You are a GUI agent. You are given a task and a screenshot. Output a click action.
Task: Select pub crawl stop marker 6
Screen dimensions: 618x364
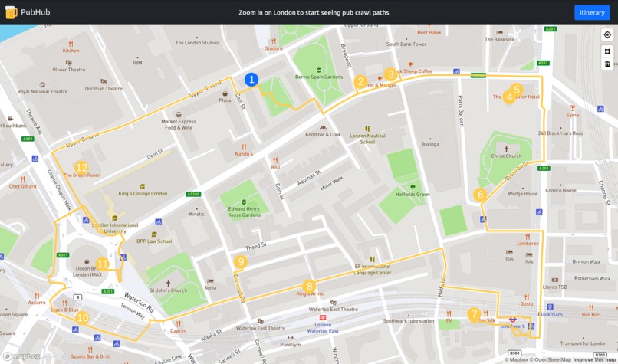480,195
